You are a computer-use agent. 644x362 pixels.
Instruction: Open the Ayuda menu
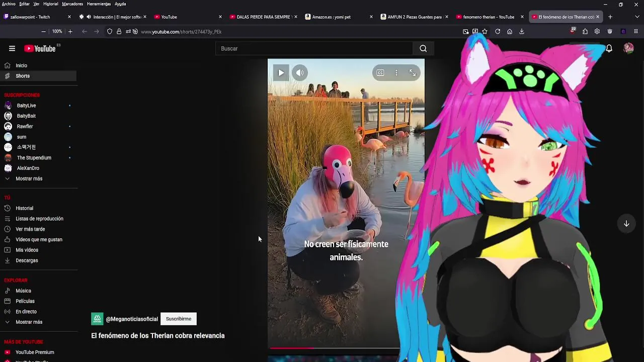click(120, 4)
